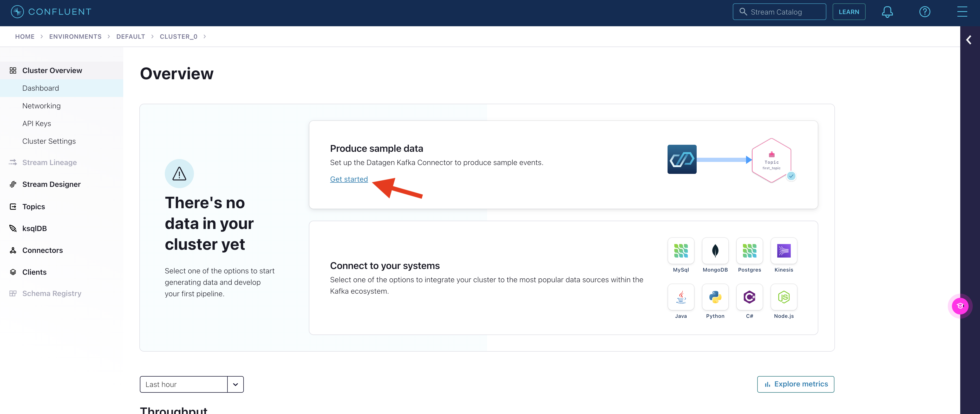Click the support chat bubble icon
Screen dimensions: 980x414
pos(960,306)
